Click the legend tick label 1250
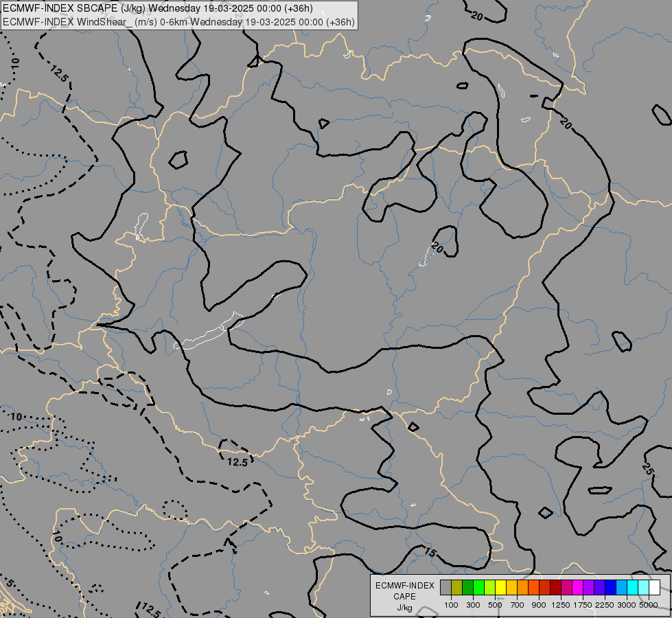This screenshot has width=672, height=618. click(561, 605)
